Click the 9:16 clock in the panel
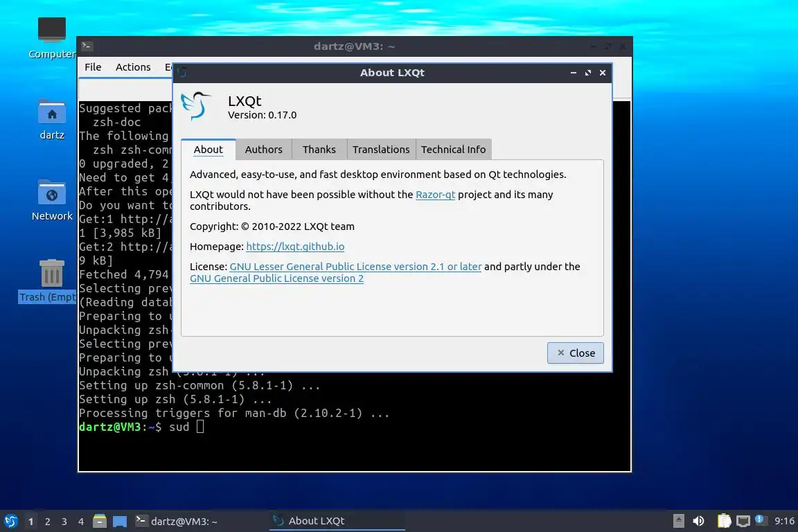 784,521
